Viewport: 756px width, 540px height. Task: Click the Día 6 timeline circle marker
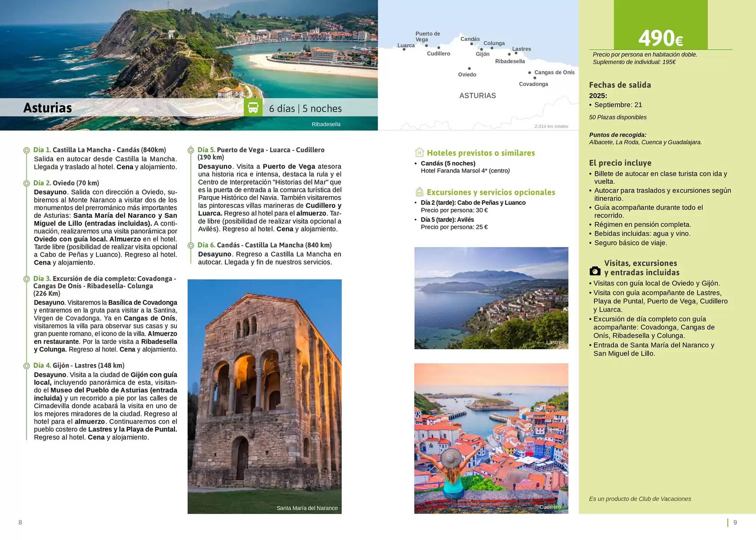191,245
